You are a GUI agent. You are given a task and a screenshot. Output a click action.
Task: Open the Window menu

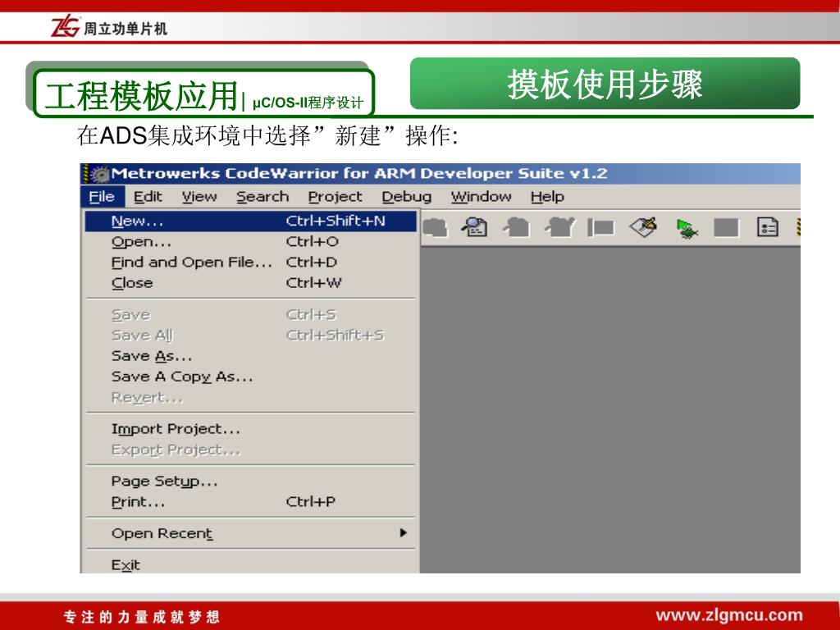point(481,197)
